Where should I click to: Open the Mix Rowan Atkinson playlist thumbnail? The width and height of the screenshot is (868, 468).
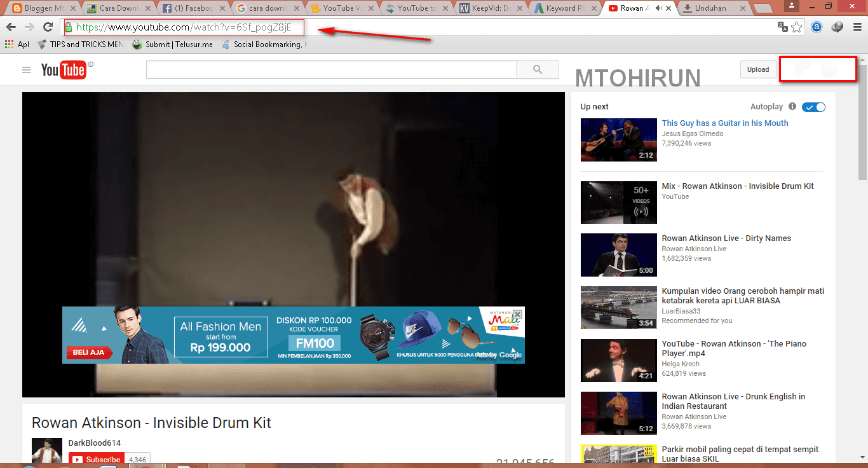tap(619, 203)
